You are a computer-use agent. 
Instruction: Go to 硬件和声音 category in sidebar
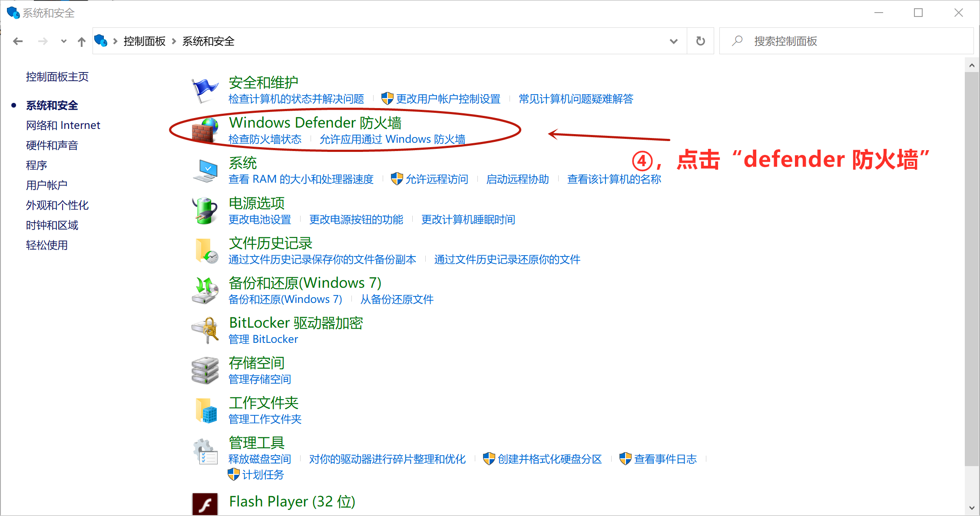pos(52,145)
